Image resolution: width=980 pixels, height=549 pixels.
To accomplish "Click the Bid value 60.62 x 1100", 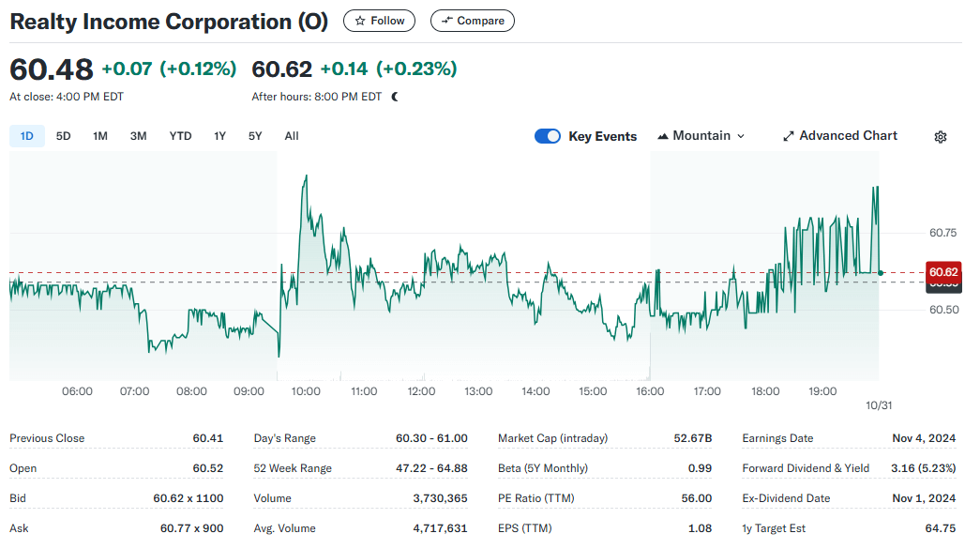I will 188,498.
